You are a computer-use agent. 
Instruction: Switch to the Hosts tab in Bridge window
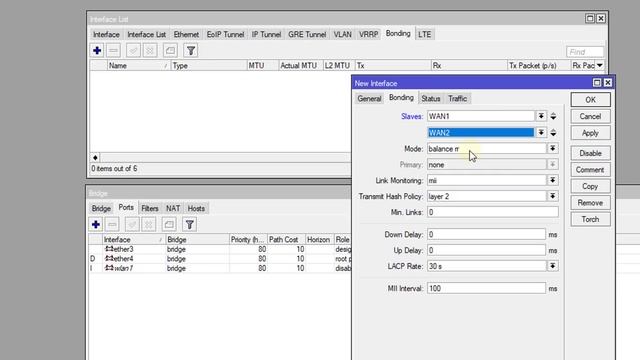(x=196, y=209)
